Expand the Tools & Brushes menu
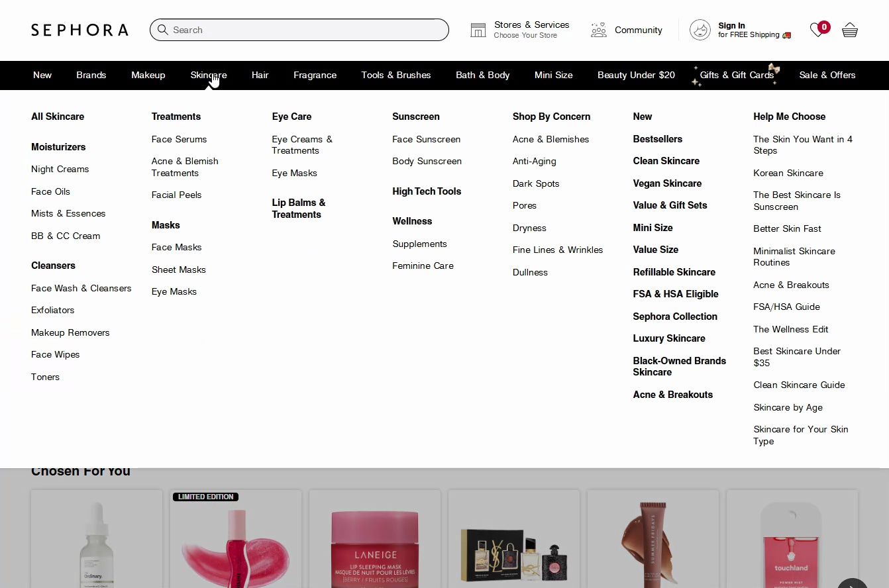Image resolution: width=889 pixels, height=588 pixels. click(x=396, y=75)
